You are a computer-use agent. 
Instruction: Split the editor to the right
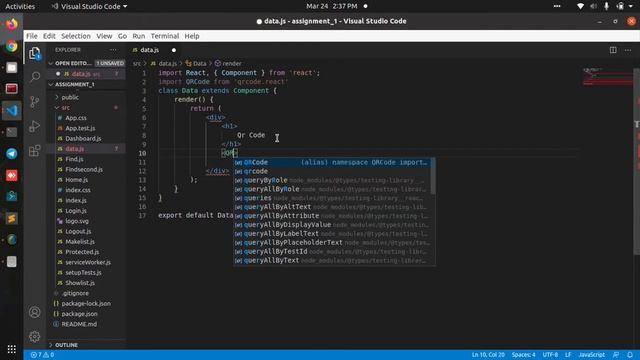(x=613, y=50)
